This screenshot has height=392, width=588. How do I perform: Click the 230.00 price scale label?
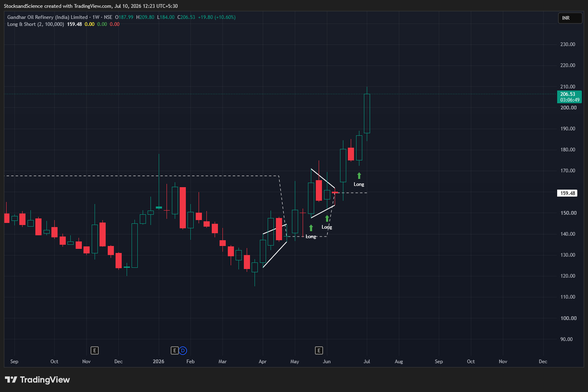click(567, 45)
